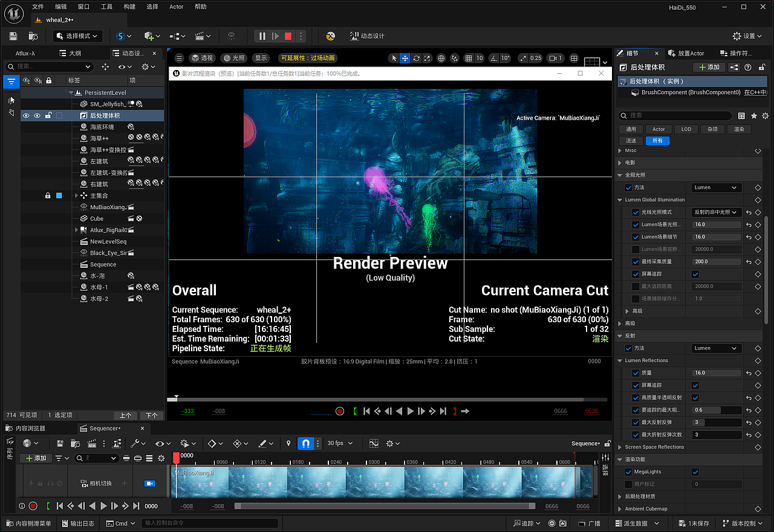Image resolution: width=774 pixels, height=532 pixels.
Task: Click the camera icon on 相机切换 track
Action: tap(149, 483)
